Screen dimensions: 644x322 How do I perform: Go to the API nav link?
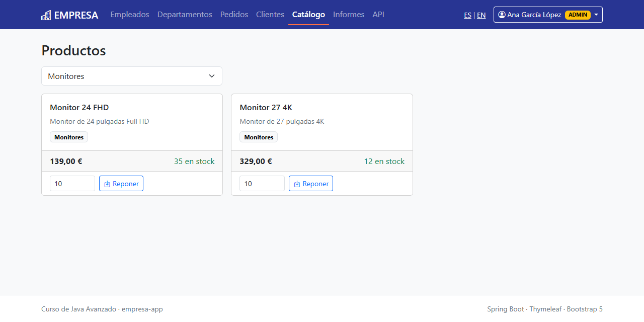point(378,15)
